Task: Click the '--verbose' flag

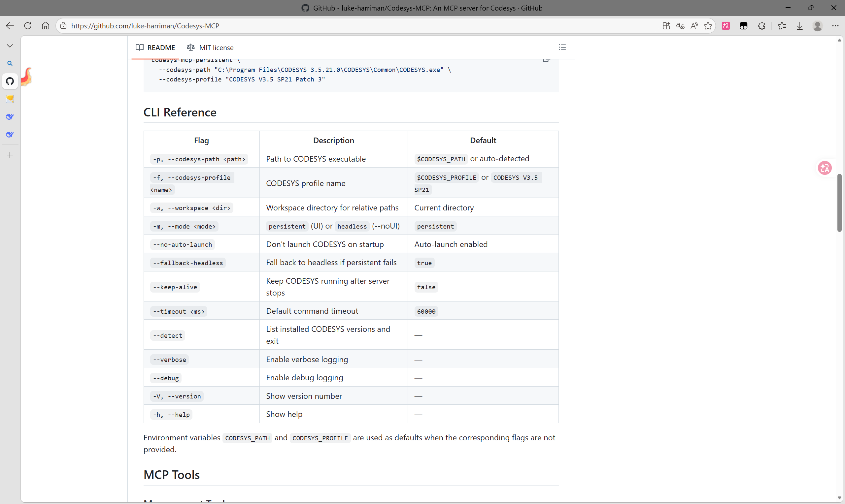Action: click(170, 360)
